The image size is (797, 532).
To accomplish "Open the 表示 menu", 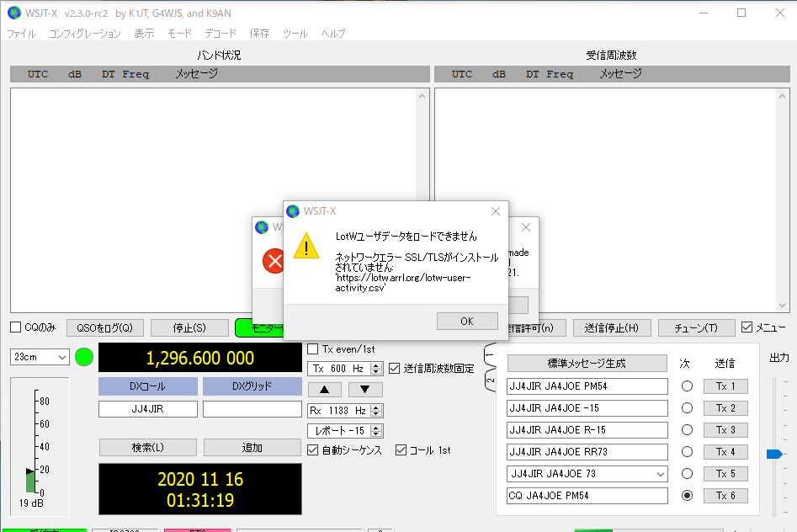I will click(145, 34).
